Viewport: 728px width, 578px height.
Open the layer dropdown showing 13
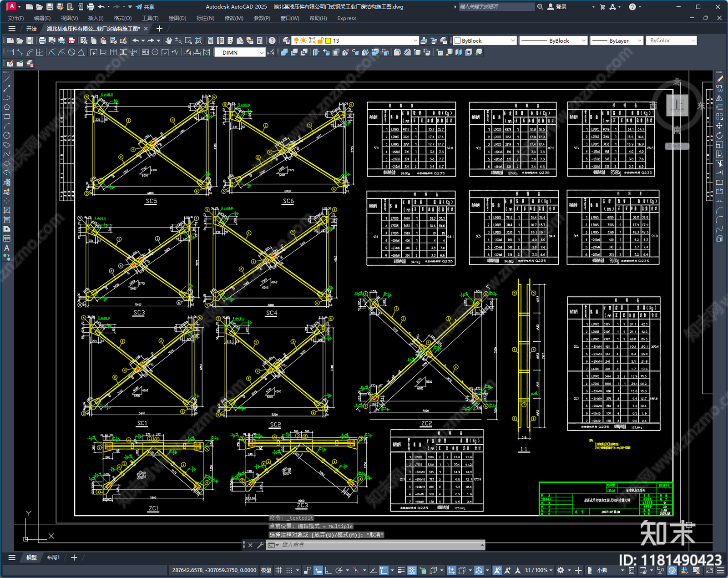pyautogui.click(x=355, y=41)
